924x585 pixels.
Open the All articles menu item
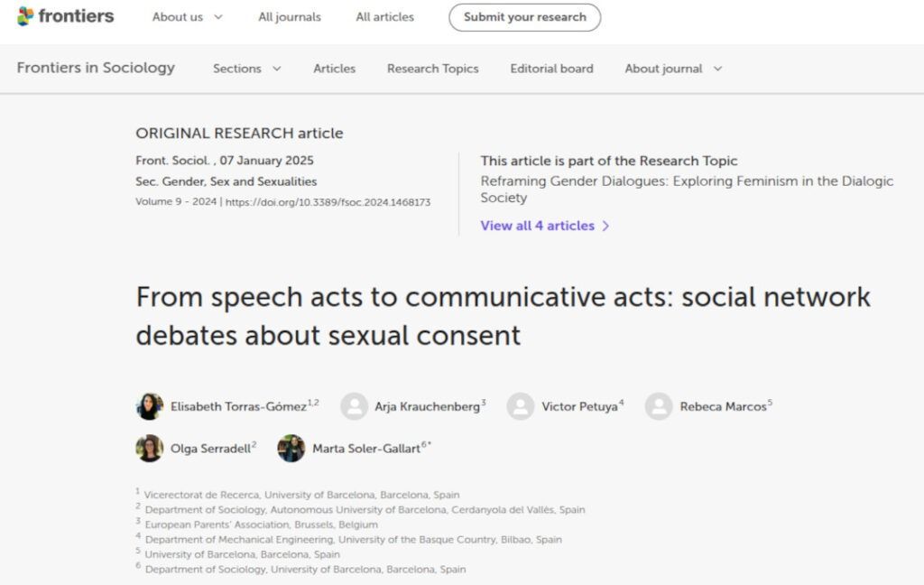tap(383, 16)
